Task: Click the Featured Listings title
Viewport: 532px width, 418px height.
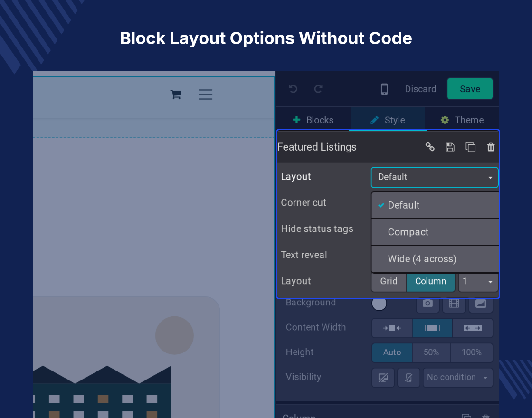Action: 317,147
